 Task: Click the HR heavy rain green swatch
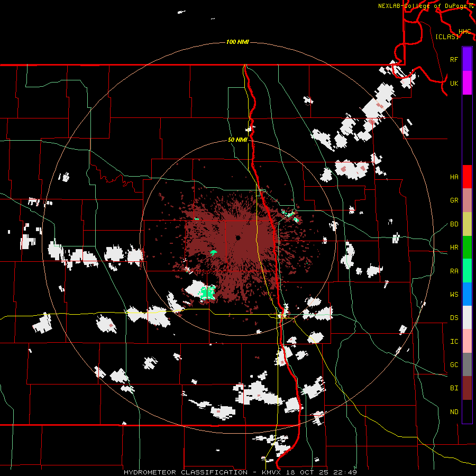pyautogui.click(x=467, y=247)
